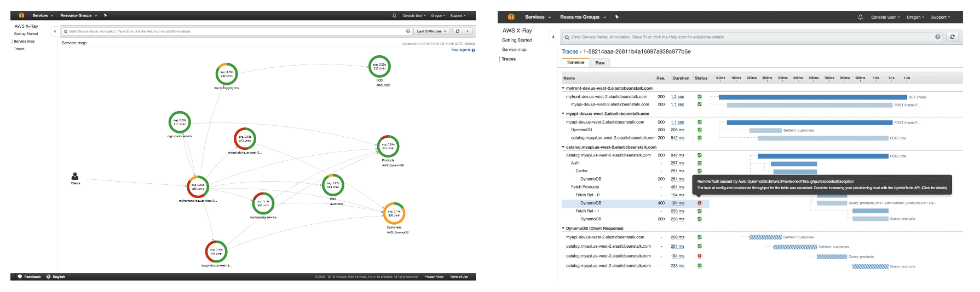Collapse the sidebar using arrow on Service map page
This screenshot has height=292, width=980.
click(54, 31)
